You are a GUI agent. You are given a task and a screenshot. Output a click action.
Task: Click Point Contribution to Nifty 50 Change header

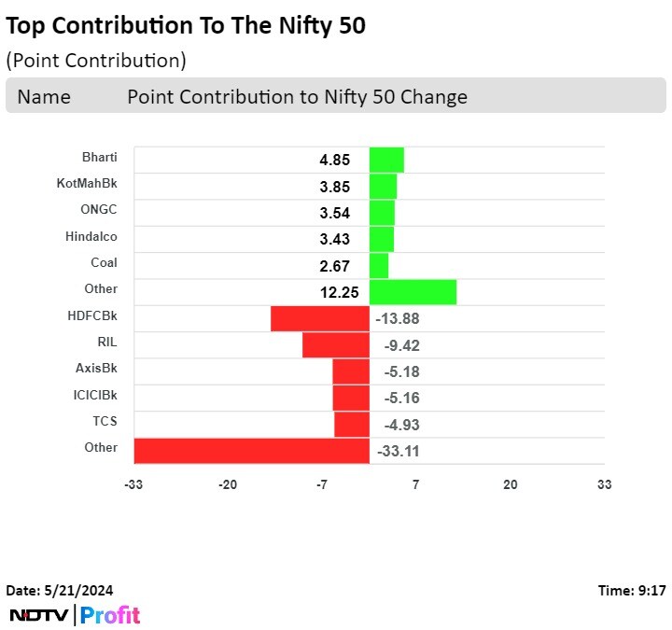[297, 97]
